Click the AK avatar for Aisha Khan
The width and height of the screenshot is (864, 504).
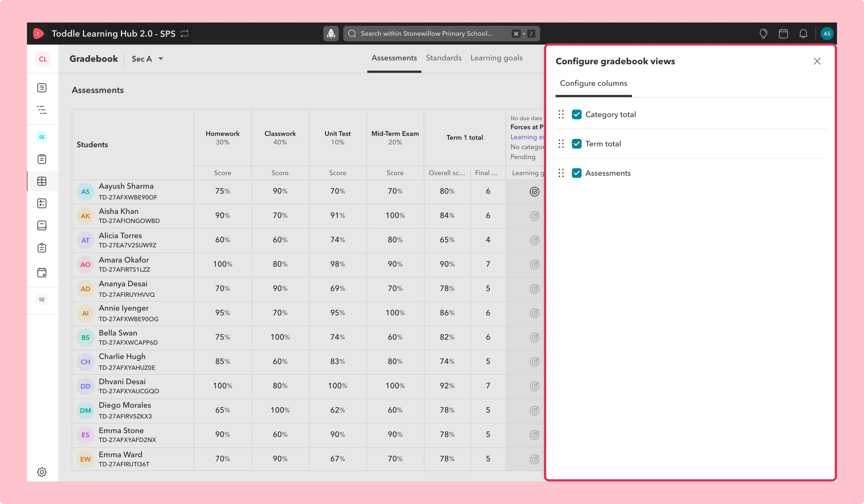pos(85,216)
